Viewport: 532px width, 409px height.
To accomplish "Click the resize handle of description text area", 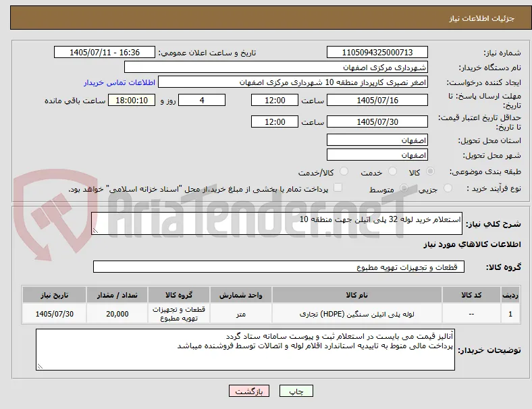I will tap(95, 231).
